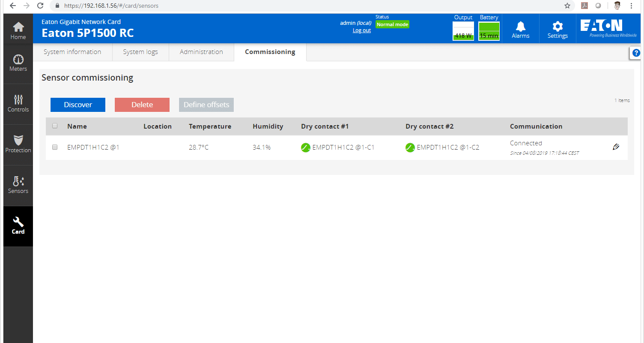Edit the EMPDT1H1C2 @1 sensor with pencil icon

(x=616, y=147)
